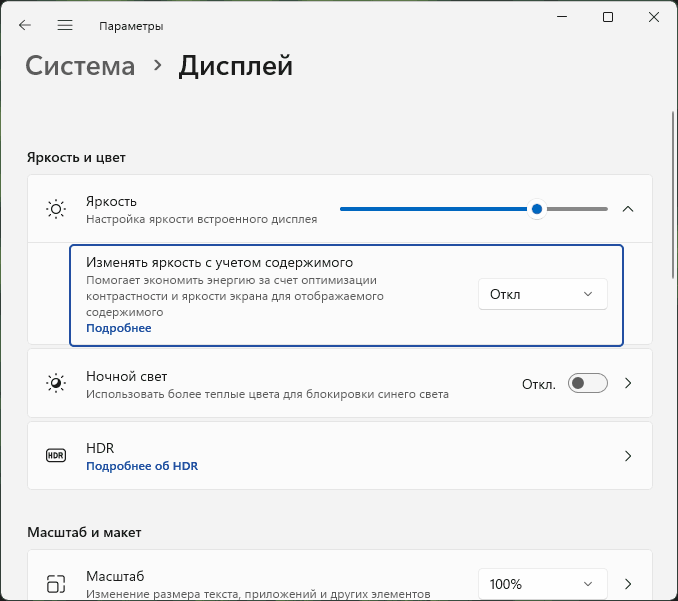
Task: Click the Настройка яркости встроенного дисплея description
Action: coord(201,219)
